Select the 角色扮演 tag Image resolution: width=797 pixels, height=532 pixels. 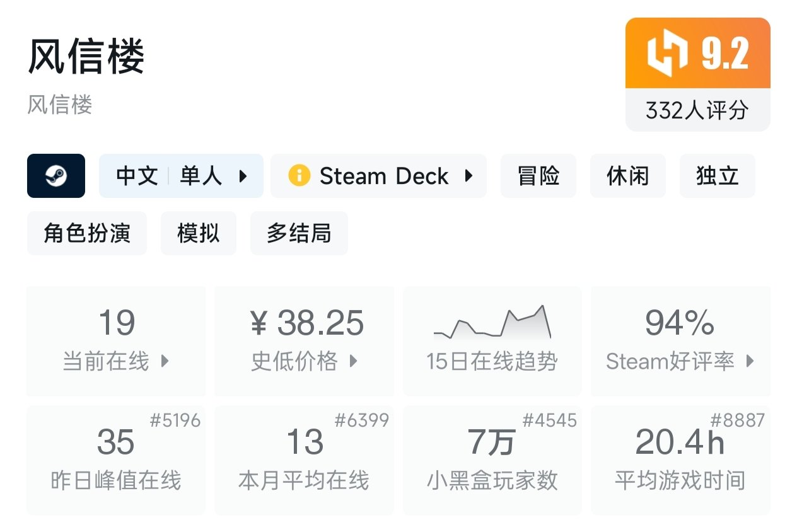87,233
